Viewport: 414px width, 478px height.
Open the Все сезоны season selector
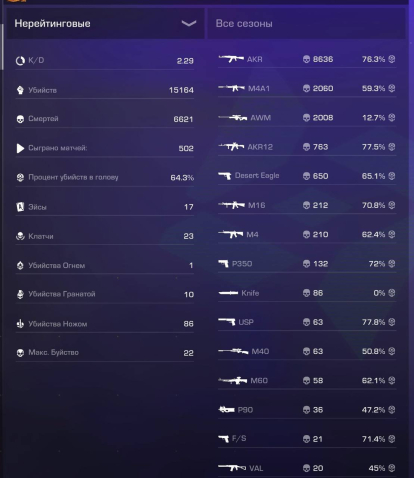pyautogui.click(x=307, y=24)
